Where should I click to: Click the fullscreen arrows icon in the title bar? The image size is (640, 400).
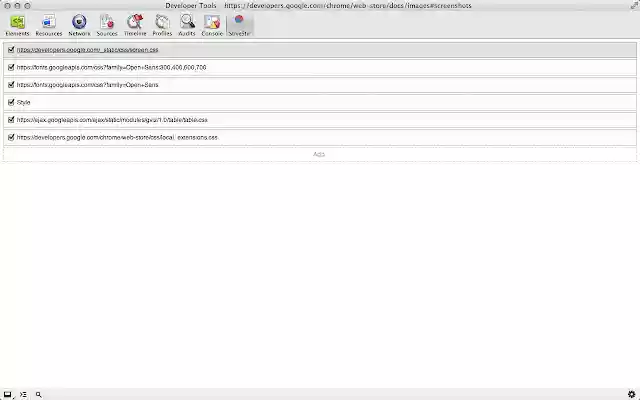[634, 6]
